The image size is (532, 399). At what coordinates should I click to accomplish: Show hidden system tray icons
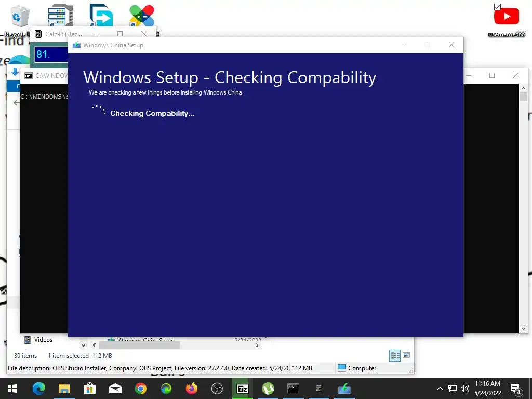coord(440,389)
